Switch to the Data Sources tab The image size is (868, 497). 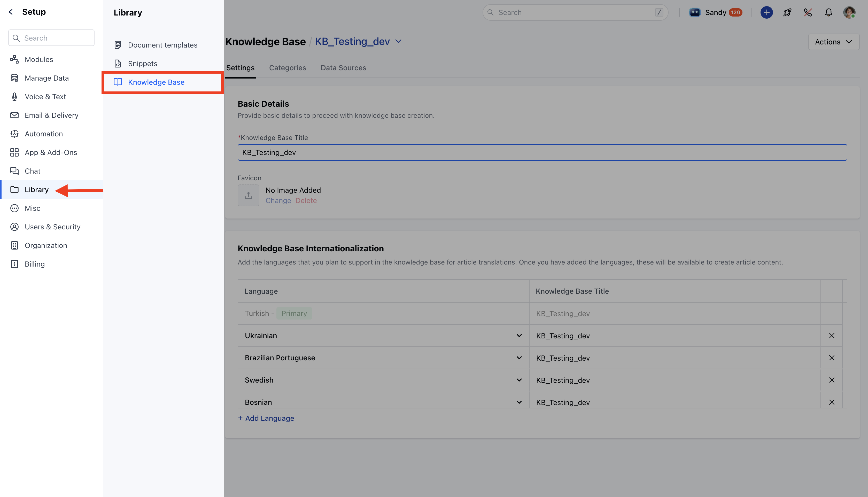point(343,68)
